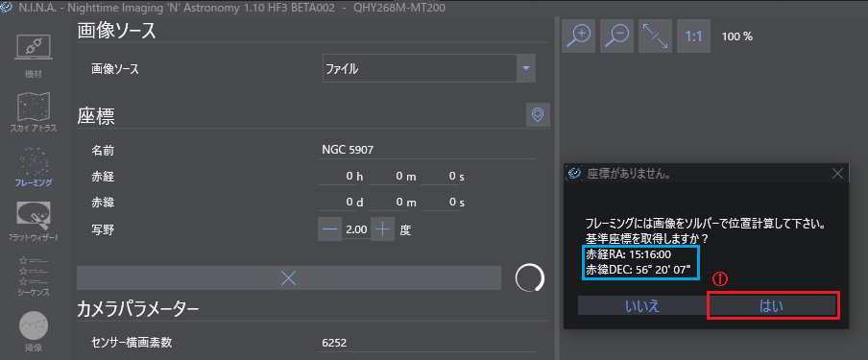This screenshot has width=868, height=360.
Task: Switch to the シーケンス sequence tab
Action: click(x=34, y=276)
